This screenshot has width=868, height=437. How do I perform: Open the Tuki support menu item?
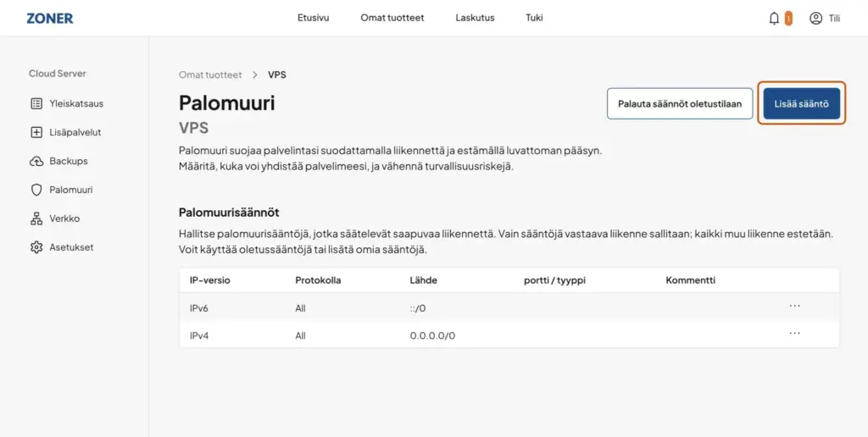coord(534,18)
